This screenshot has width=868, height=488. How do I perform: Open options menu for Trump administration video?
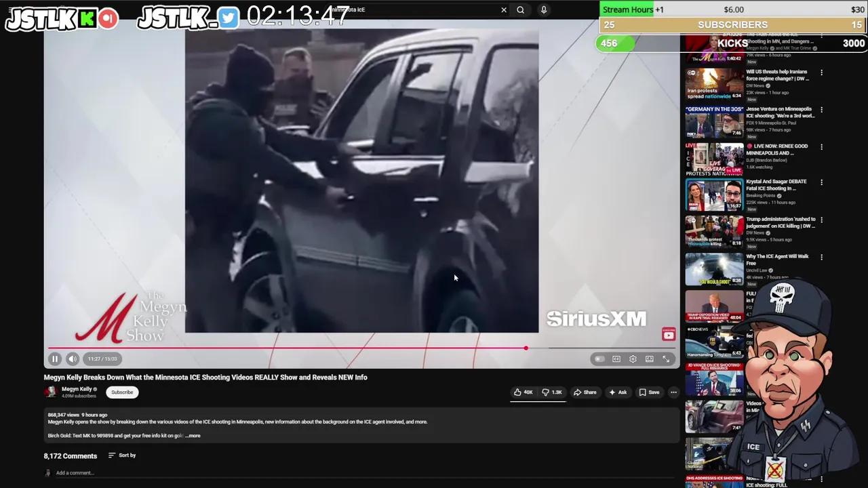(x=821, y=220)
